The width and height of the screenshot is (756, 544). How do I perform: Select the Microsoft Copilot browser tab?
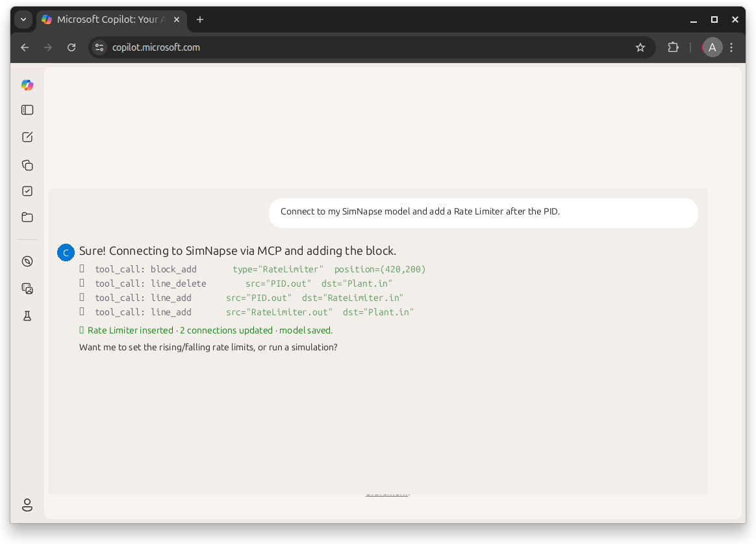[111, 19]
